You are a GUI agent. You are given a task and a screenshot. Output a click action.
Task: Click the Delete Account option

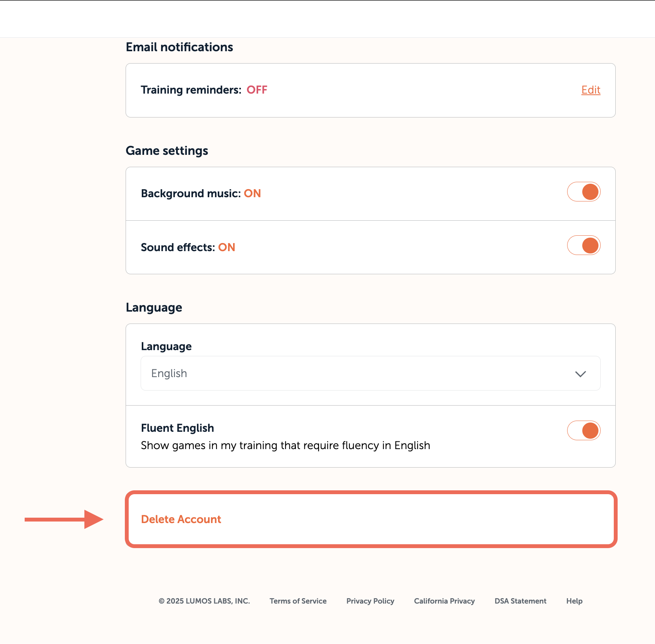181,519
